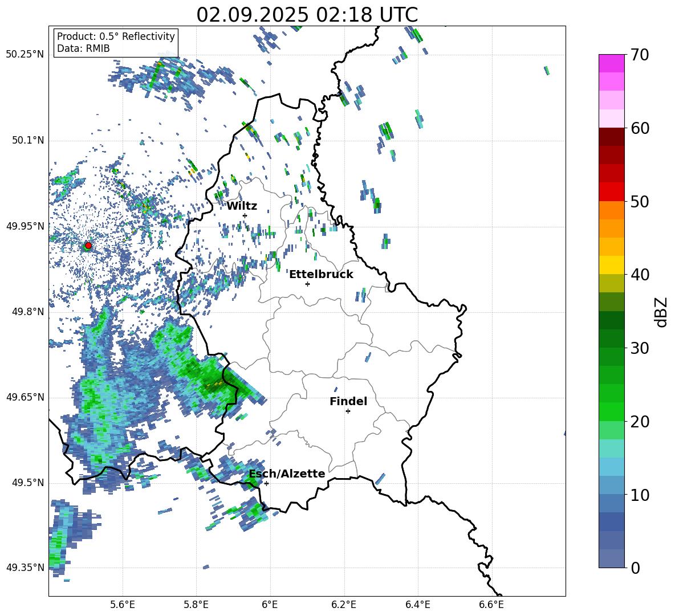Click the 49.65°N latitude label

[25, 397]
